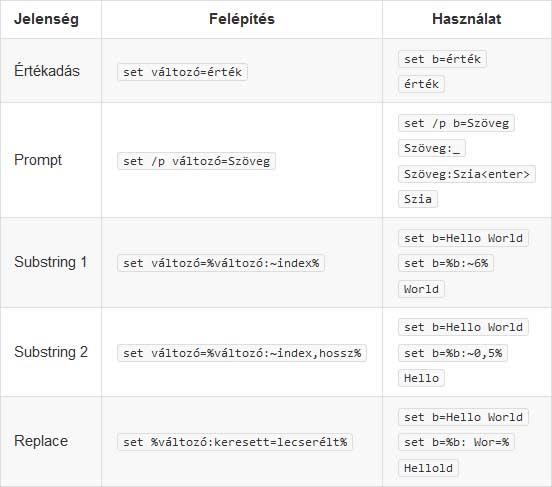
Task: Click the 'Szöveg:Szia<enter>' snippet
Action: click(x=467, y=174)
